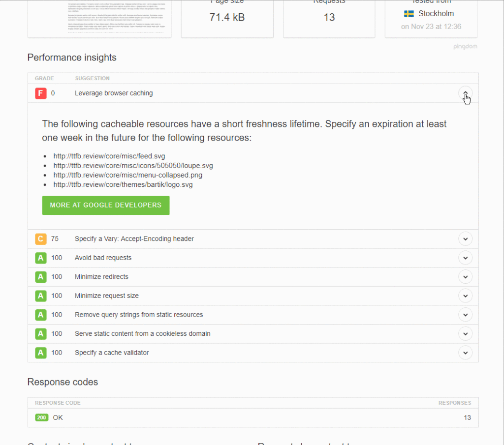Click the A badge for Minimize redirects
504x445 pixels.
(41, 277)
